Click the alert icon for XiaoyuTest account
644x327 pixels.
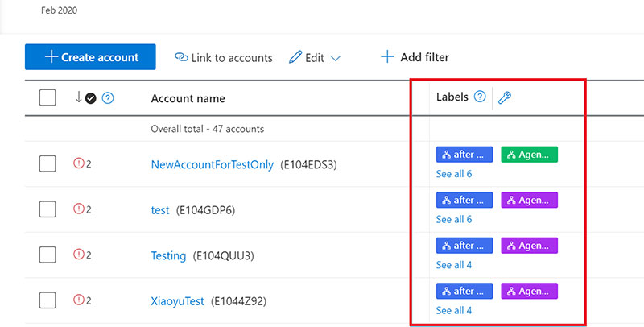coord(78,300)
